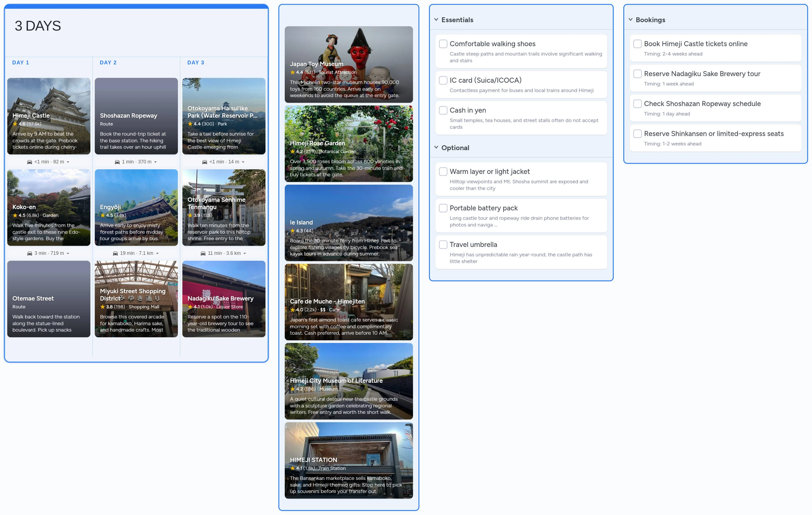Collapse the Bookings section chevron
This screenshot has height=515, width=812.
tap(630, 19)
